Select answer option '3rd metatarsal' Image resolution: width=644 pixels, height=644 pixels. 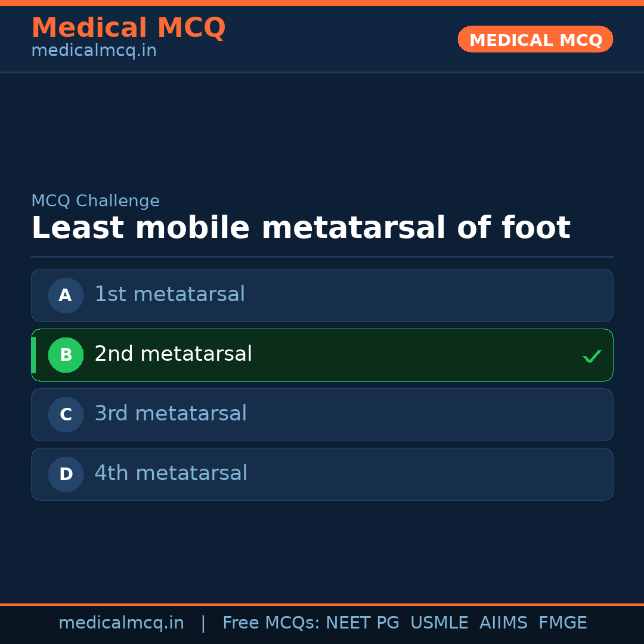[x=322, y=414]
